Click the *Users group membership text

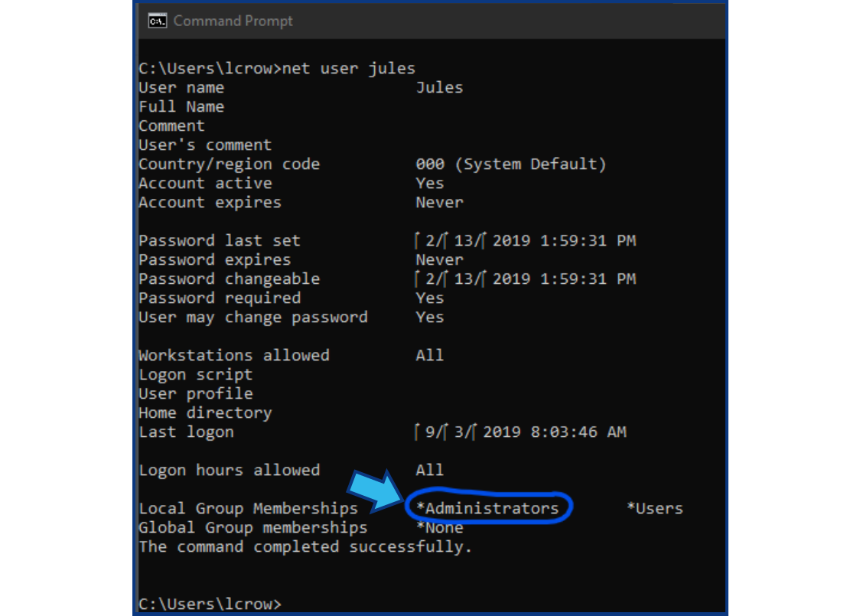655,509
